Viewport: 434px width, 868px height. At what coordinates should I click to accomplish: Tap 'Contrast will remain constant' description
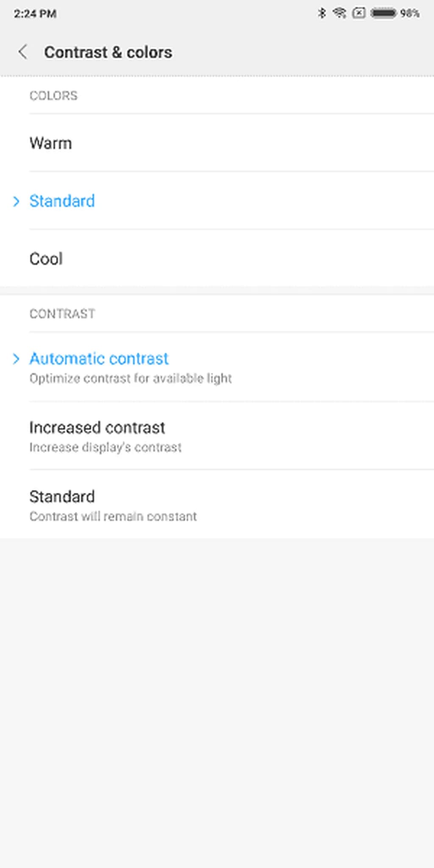[113, 517]
